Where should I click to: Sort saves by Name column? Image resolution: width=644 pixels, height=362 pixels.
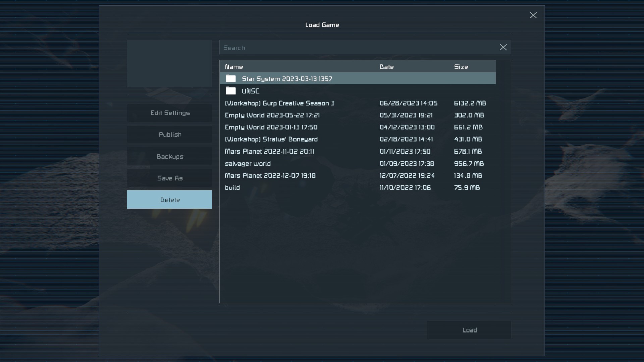(x=234, y=67)
